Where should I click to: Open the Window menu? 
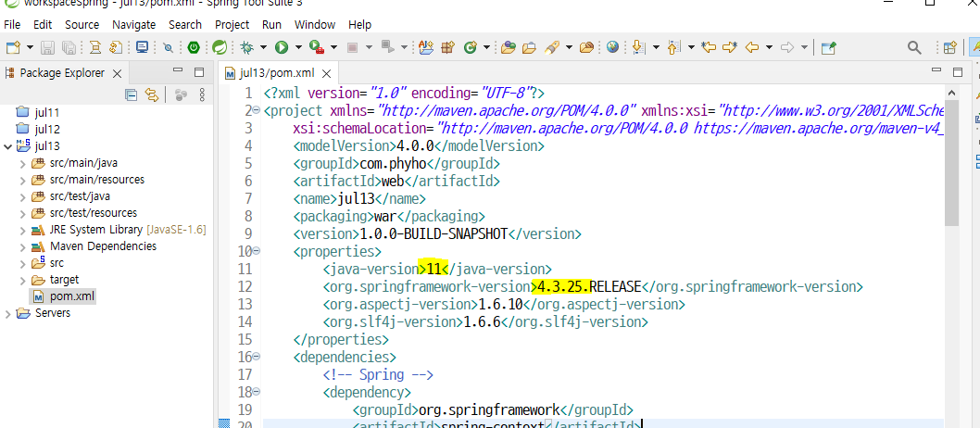tap(315, 25)
